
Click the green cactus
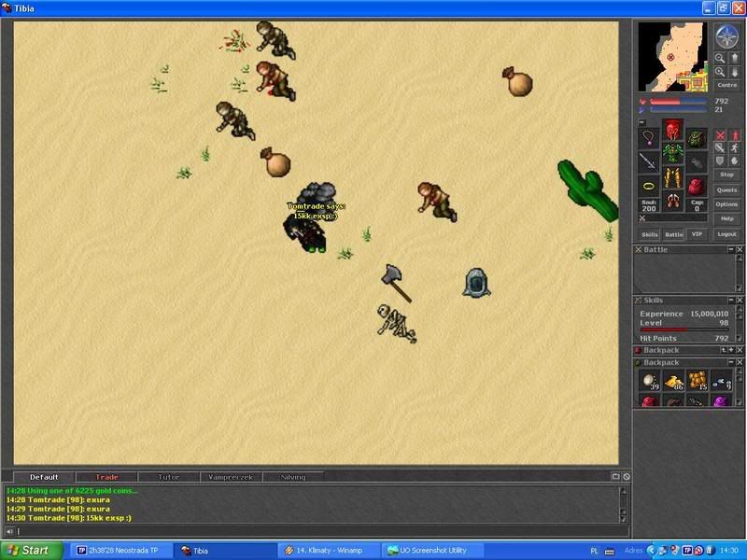point(588,190)
